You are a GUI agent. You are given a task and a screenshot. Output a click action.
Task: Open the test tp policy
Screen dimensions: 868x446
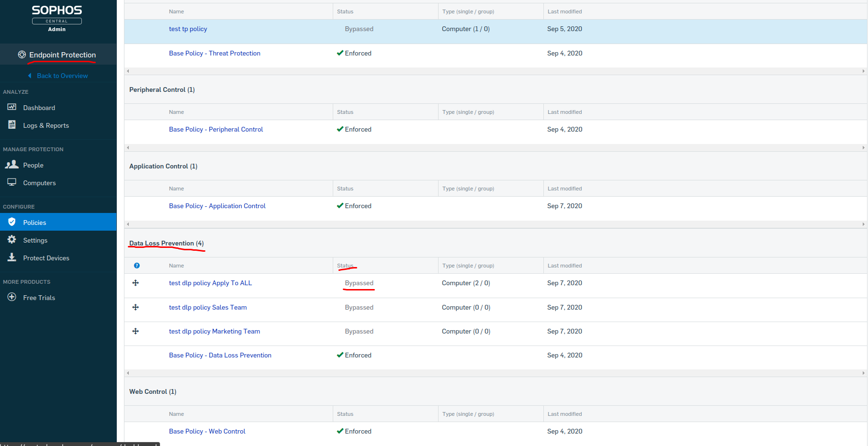tap(188, 29)
